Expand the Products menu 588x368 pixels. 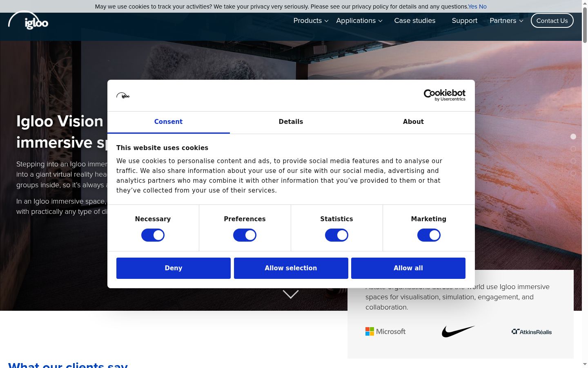point(311,20)
